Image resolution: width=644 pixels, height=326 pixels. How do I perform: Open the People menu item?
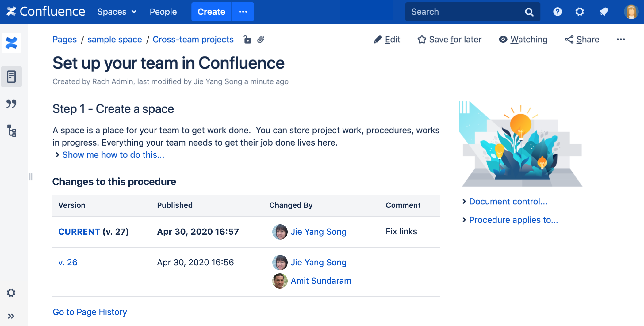pos(163,12)
